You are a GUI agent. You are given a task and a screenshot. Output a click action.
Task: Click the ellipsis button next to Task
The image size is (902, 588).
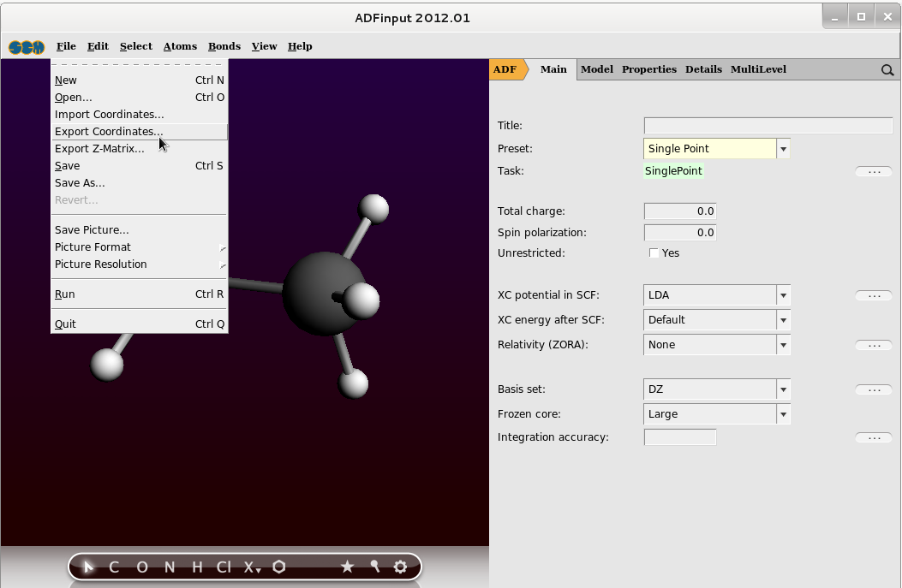point(874,172)
